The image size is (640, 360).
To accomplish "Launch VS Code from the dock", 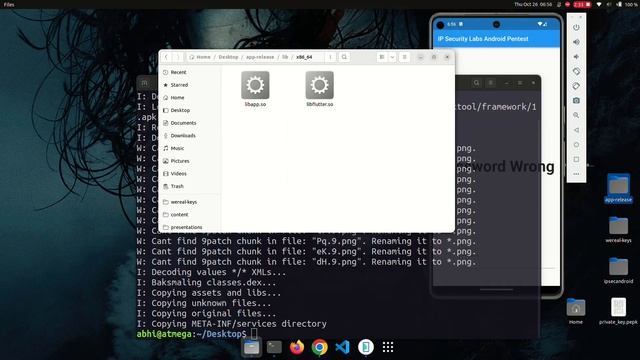I will point(342,347).
